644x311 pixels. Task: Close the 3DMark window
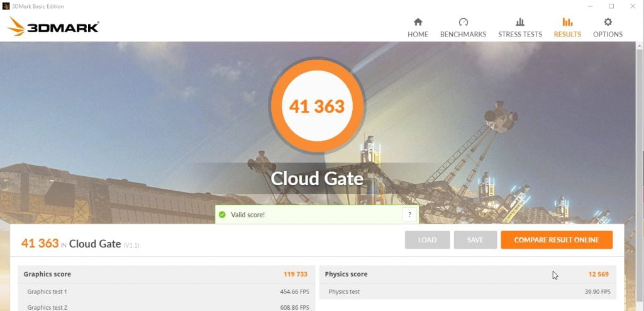[633, 6]
